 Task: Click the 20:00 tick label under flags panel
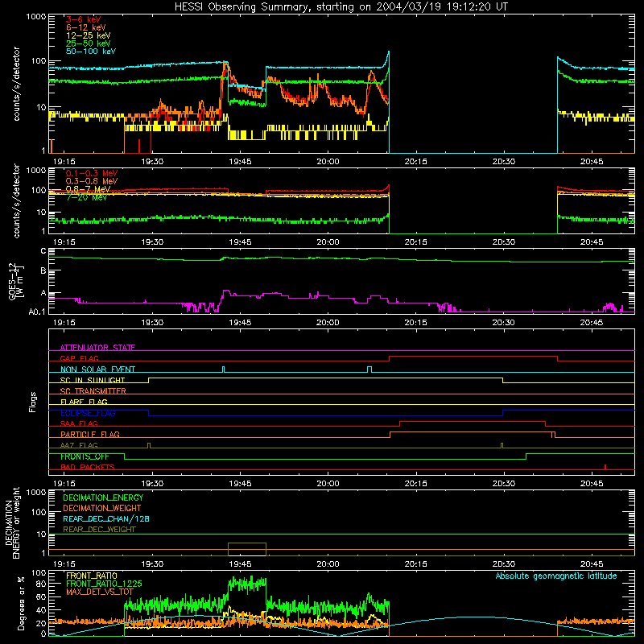pos(328,484)
